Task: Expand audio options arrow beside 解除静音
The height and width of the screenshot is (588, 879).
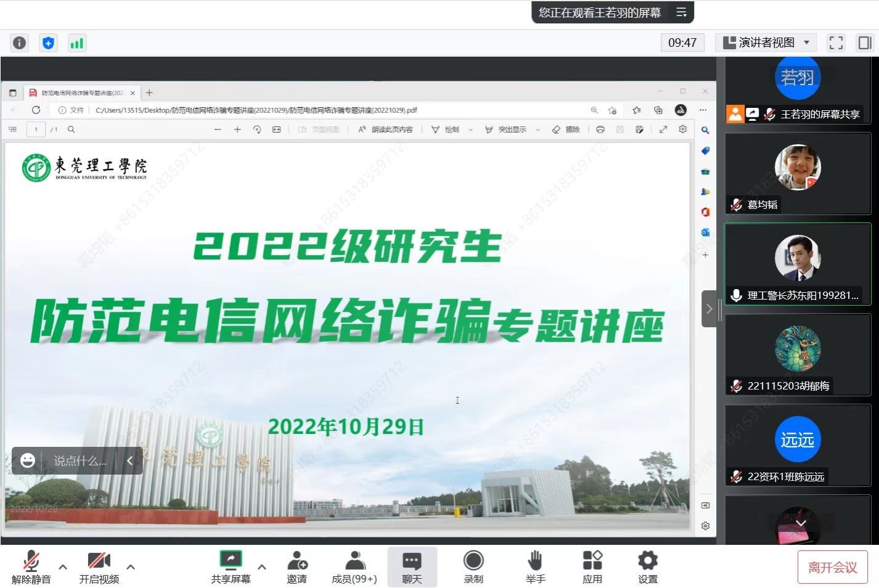Action: [x=63, y=566]
